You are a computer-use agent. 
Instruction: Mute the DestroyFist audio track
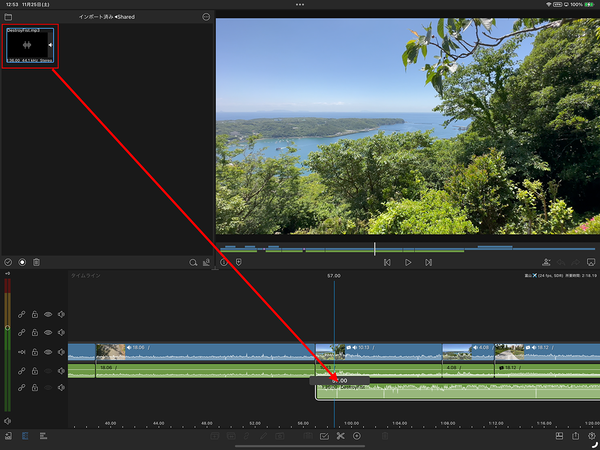pos(61,388)
